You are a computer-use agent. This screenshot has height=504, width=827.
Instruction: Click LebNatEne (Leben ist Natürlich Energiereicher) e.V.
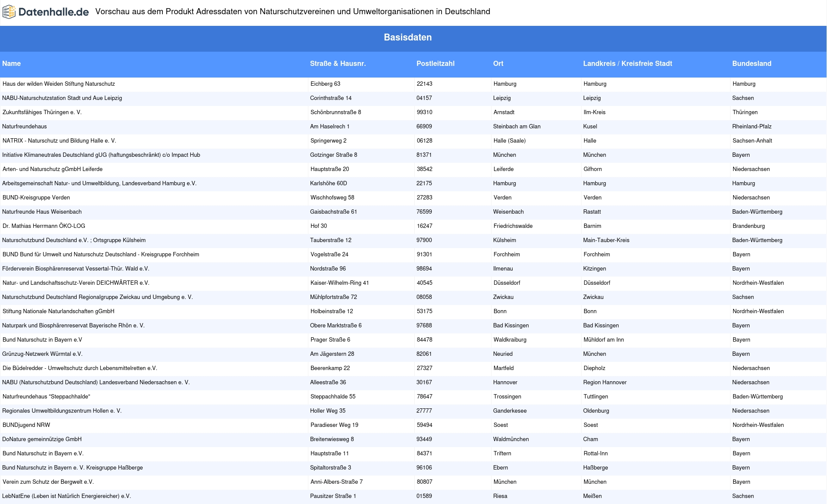(66, 496)
